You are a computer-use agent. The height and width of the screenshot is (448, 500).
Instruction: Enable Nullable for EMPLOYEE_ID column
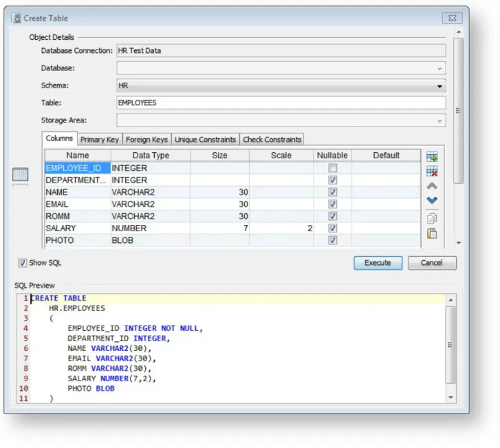pyautogui.click(x=333, y=168)
